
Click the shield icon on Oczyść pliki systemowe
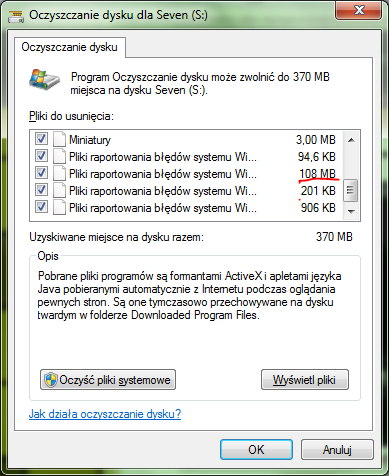click(x=51, y=380)
